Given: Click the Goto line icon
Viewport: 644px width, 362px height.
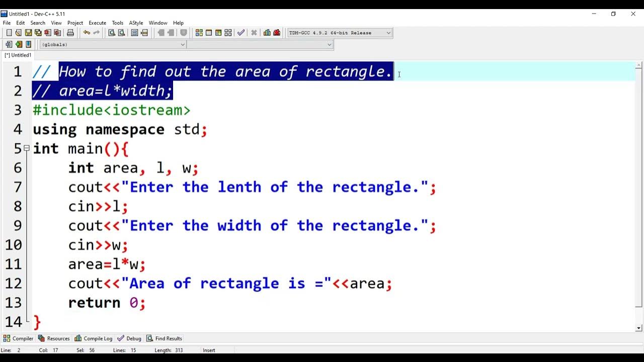Looking at the screenshot, I should tap(144, 33).
